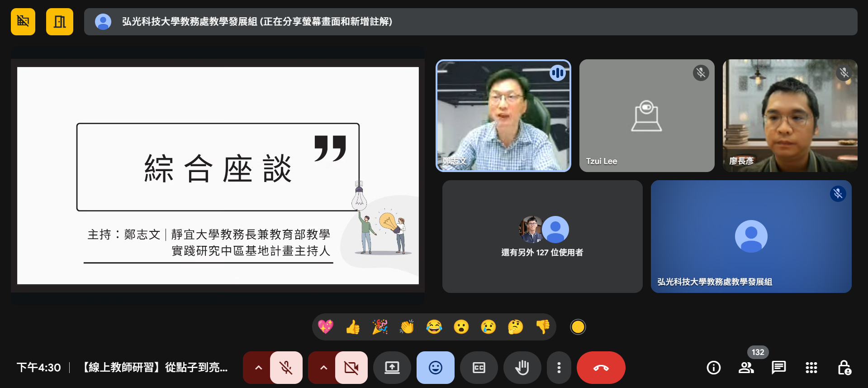Send the sparkling heart reaction
Viewport: 868px width, 388px height.
[326, 327]
